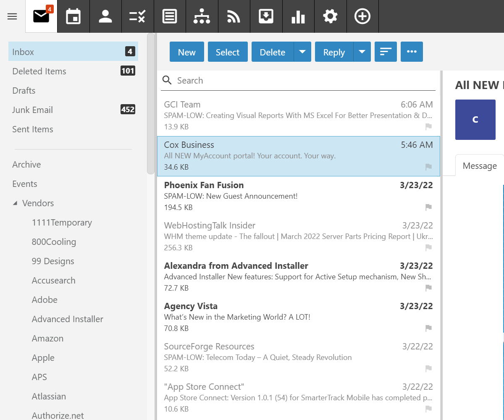Open the Drafts folder
504x420 pixels.
click(73, 90)
